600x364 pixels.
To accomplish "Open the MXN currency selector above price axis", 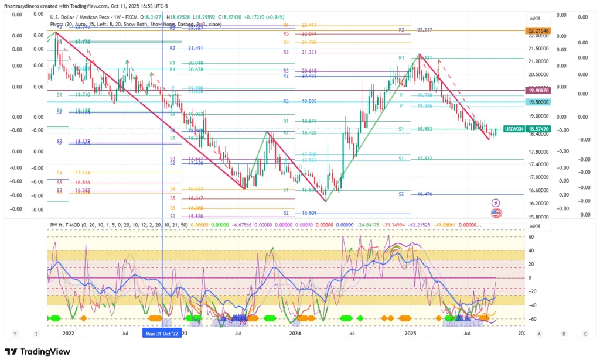I will coord(534,19).
